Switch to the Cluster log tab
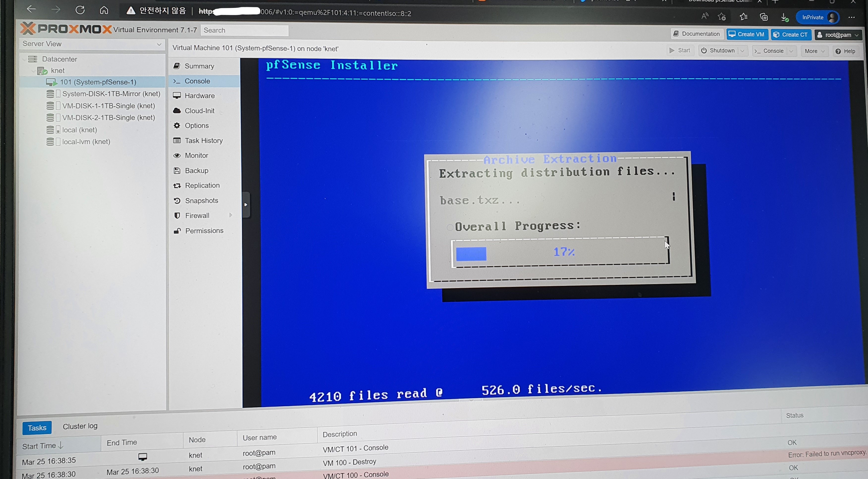Viewport: 868px width, 479px height. click(x=80, y=426)
